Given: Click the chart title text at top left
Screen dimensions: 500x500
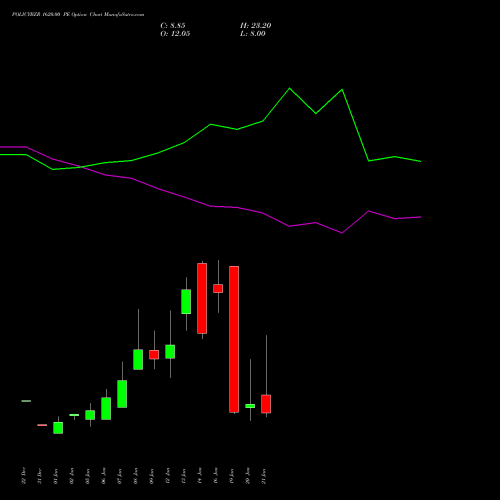Looking at the screenshot, I should [78, 15].
